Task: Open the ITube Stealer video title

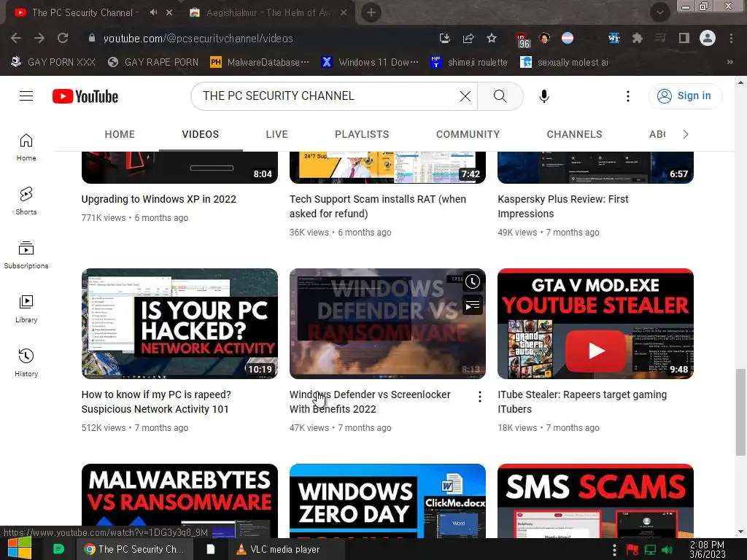Action: 582,402
